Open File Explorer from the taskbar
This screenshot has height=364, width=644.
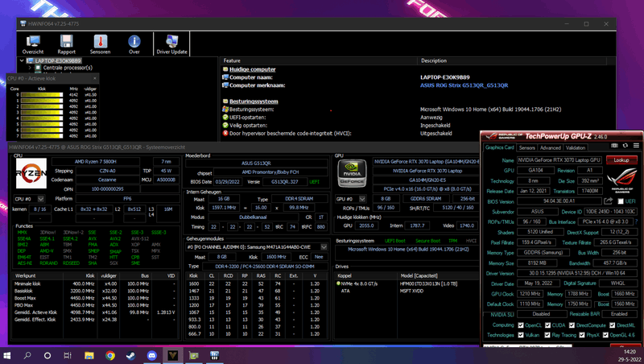pos(89,355)
